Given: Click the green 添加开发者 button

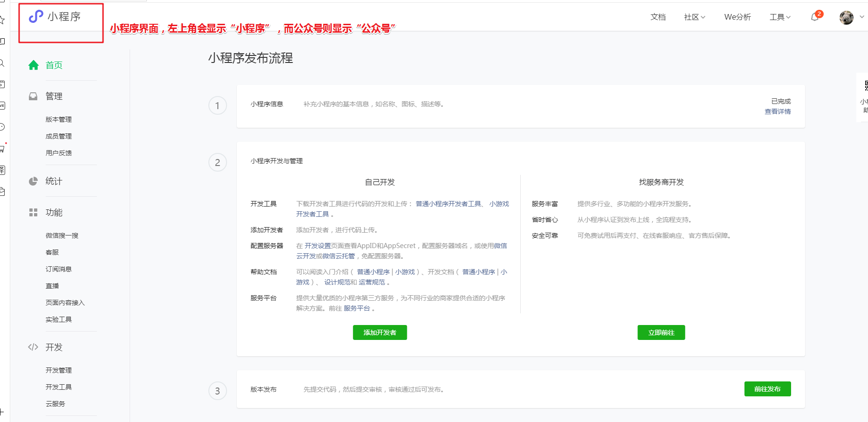Looking at the screenshot, I should (x=380, y=332).
